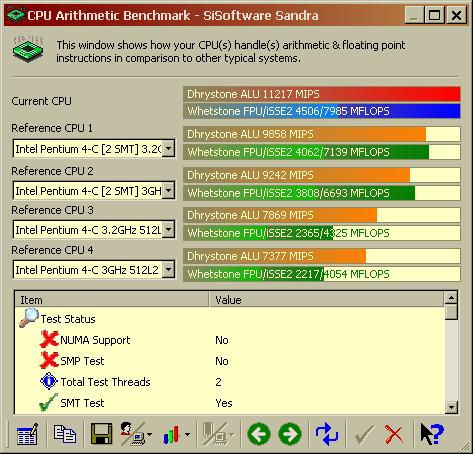Go back with the green left arrow
The image size is (473, 454).
point(259,434)
